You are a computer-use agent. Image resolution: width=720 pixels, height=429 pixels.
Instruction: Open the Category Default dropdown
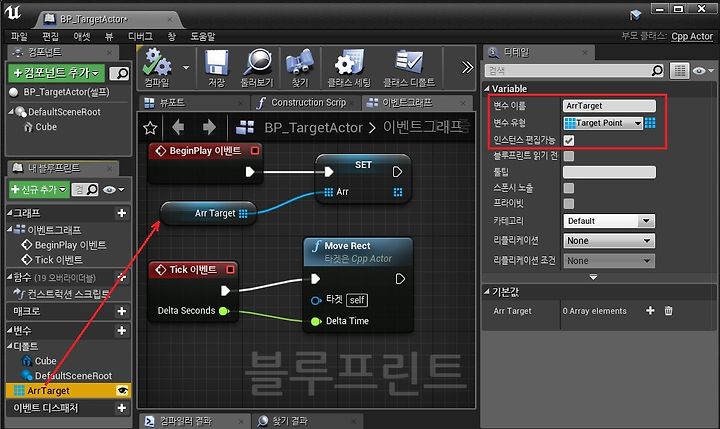click(x=609, y=221)
